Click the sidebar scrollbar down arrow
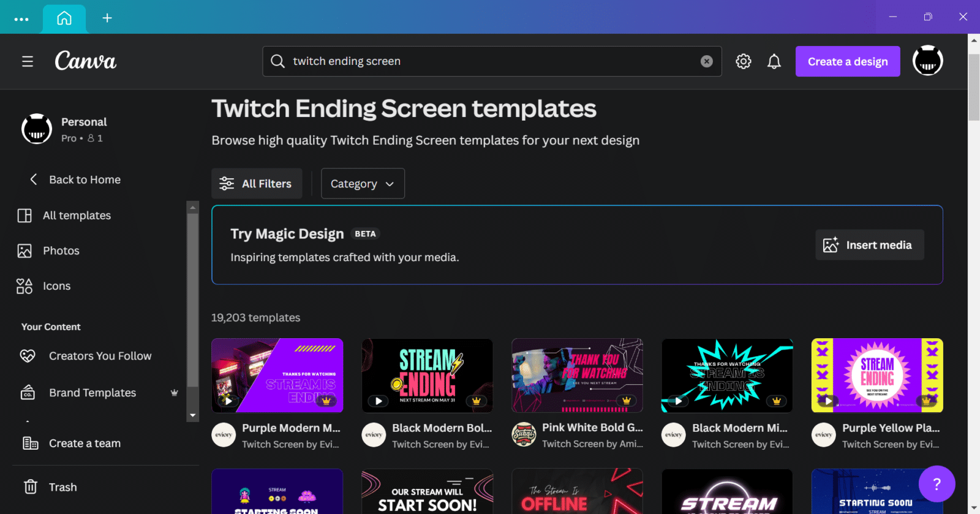This screenshot has width=980, height=514. click(193, 415)
